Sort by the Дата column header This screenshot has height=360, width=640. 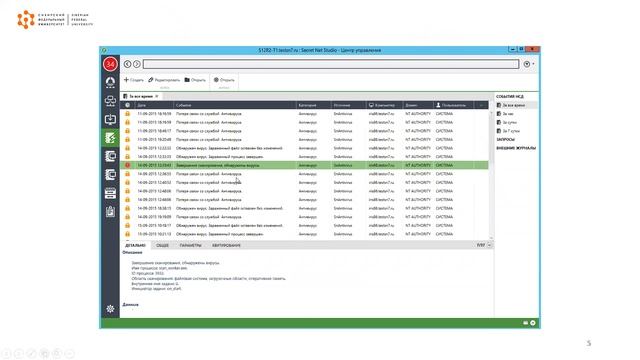point(154,105)
